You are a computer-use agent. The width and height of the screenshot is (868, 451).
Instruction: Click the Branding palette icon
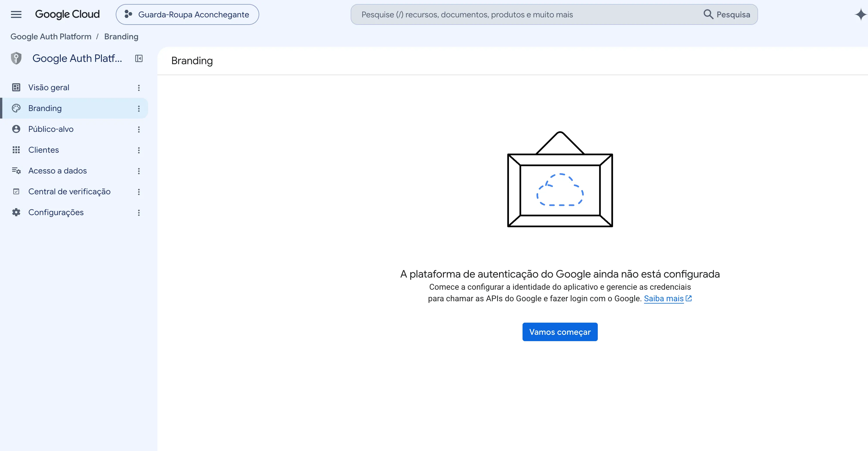click(x=16, y=108)
